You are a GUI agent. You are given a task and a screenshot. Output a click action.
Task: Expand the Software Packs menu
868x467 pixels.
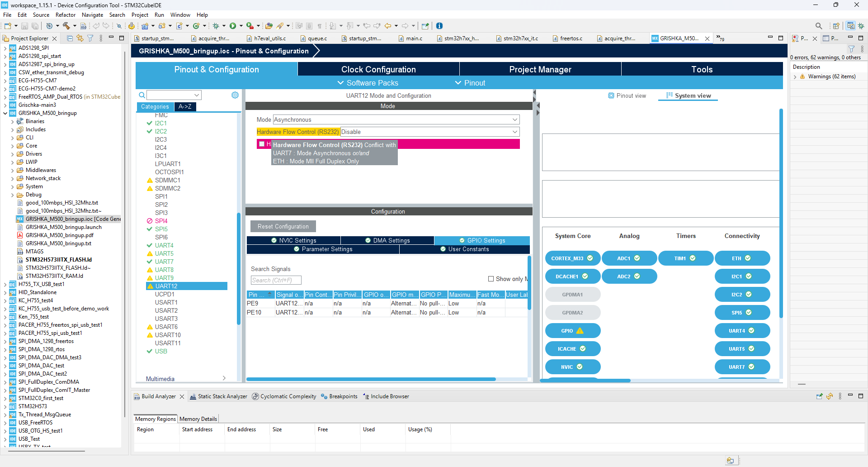point(368,83)
